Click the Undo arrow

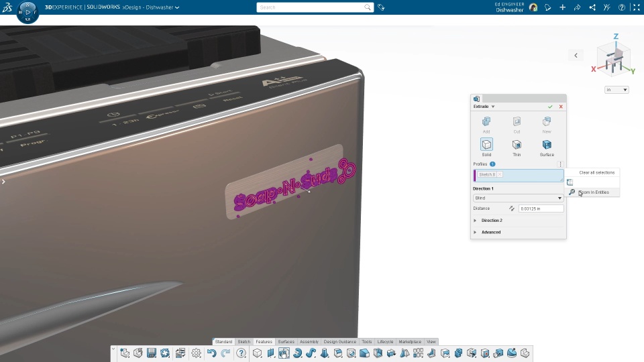click(211, 353)
